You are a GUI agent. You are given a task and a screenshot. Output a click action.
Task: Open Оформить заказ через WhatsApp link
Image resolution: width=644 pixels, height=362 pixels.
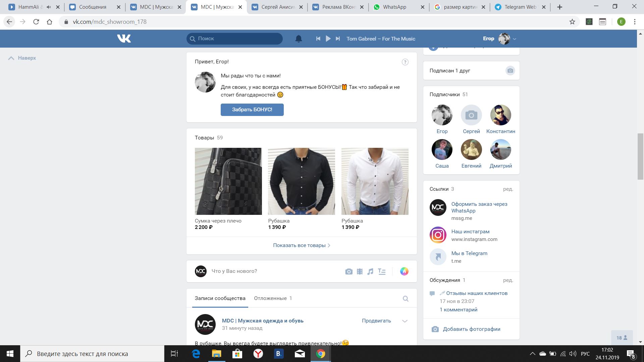(479, 207)
